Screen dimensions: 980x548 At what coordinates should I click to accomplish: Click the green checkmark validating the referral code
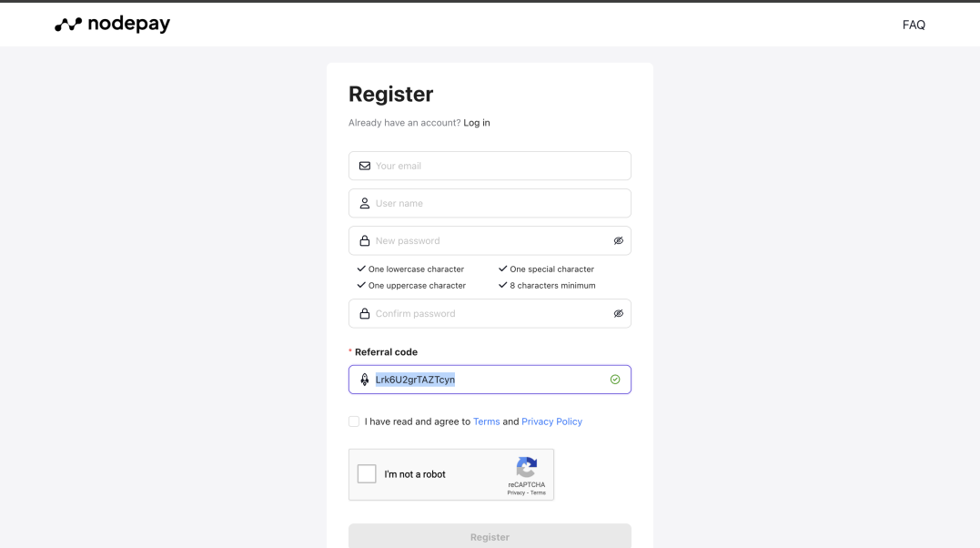[x=615, y=379]
